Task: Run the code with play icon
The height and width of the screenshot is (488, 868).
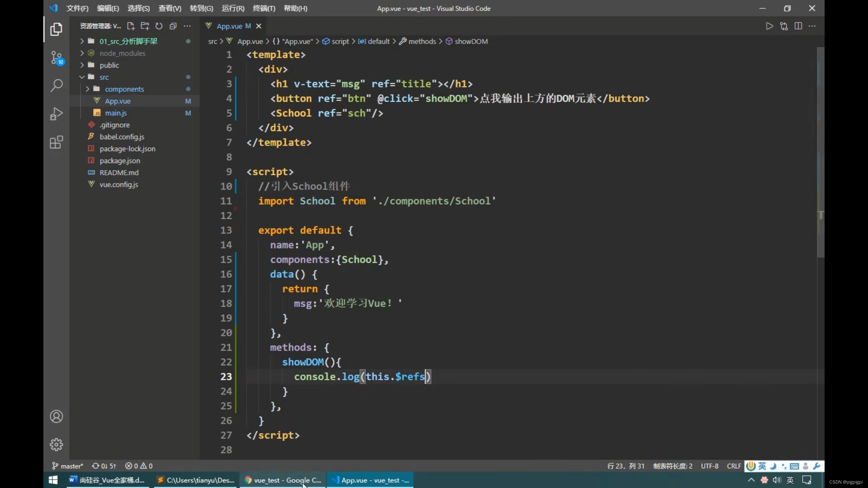Action: coord(769,26)
